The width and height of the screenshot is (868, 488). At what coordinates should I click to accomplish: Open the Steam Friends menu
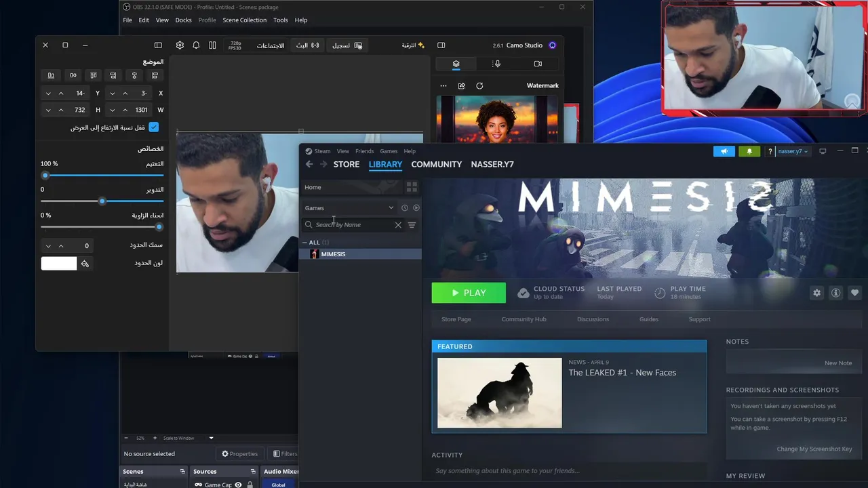364,151
